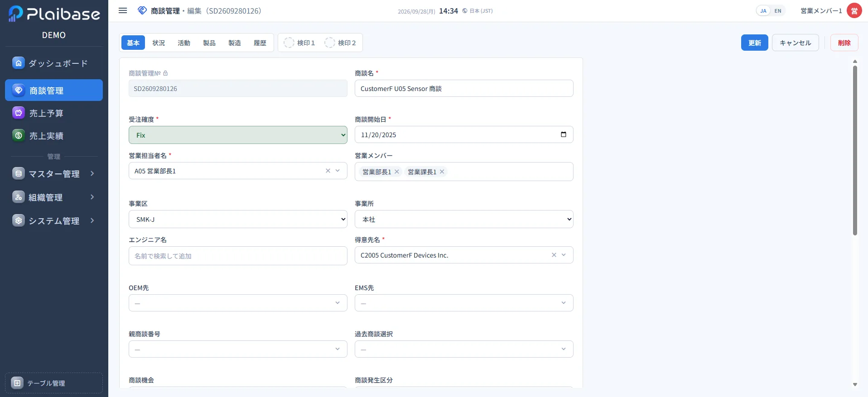Switch to the 製品 tab
Image resolution: width=868 pixels, height=397 pixels.
pyautogui.click(x=209, y=43)
